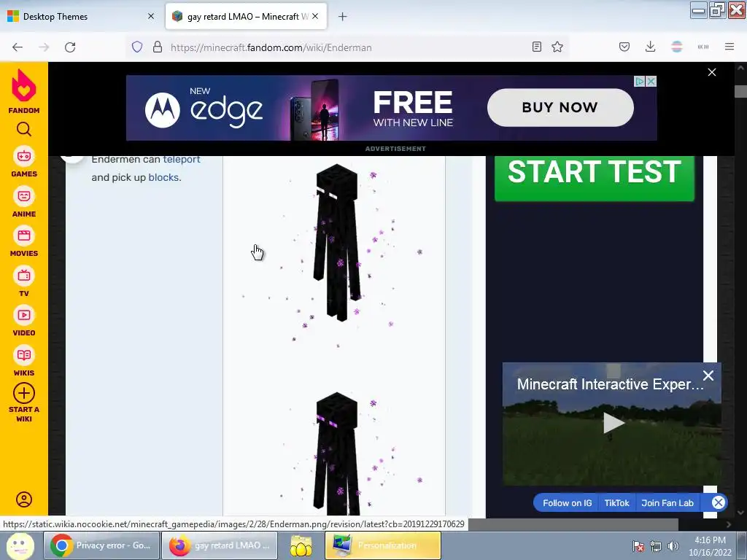Open the TikTok link
Viewport: 747px width, 560px height.
click(x=617, y=503)
